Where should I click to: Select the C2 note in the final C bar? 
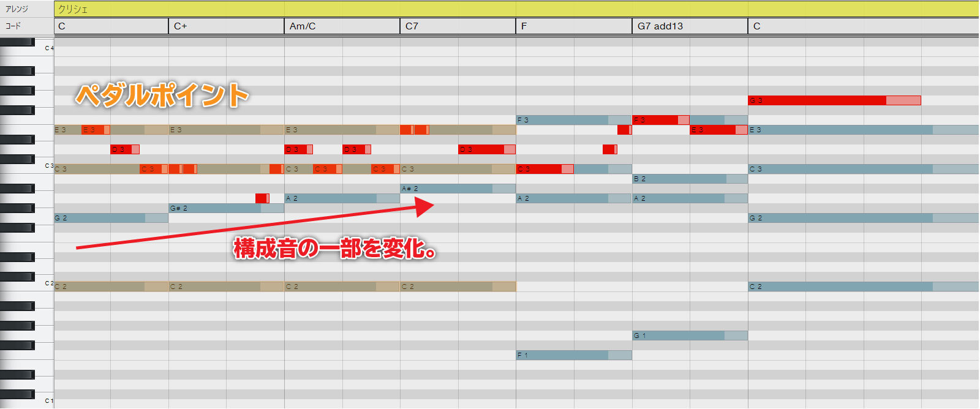[x=864, y=287]
